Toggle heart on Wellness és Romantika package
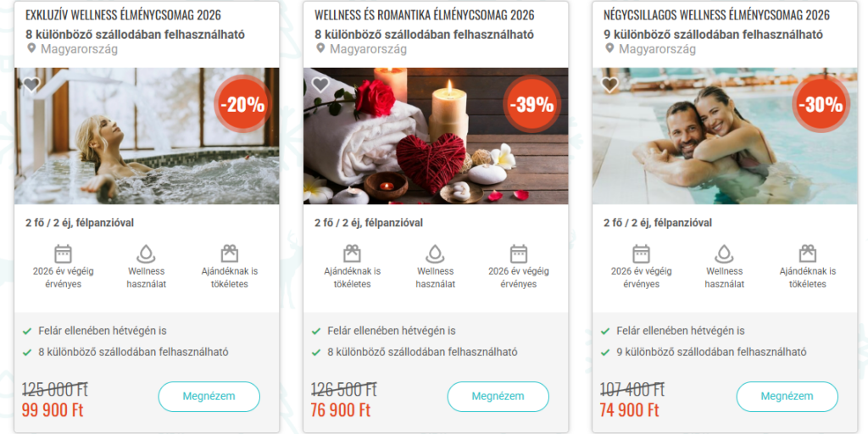The image size is (868, 434). click(320, 84)
